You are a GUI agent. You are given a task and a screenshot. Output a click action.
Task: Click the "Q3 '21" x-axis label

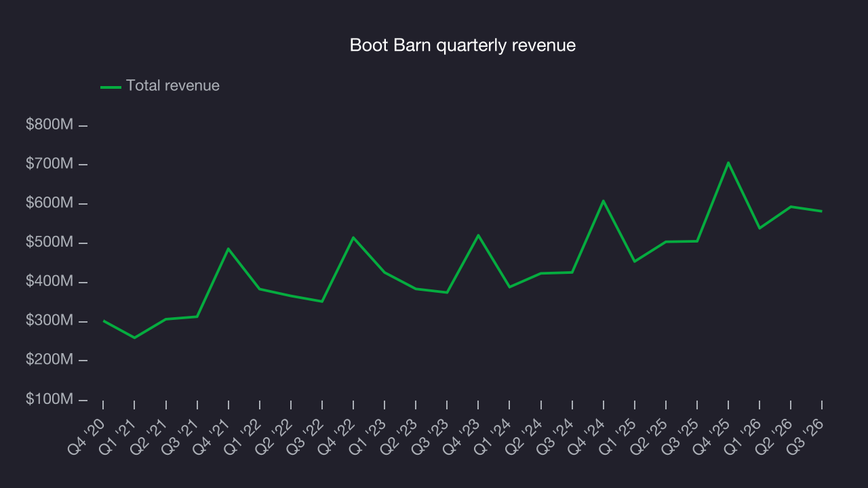(180, 436)
